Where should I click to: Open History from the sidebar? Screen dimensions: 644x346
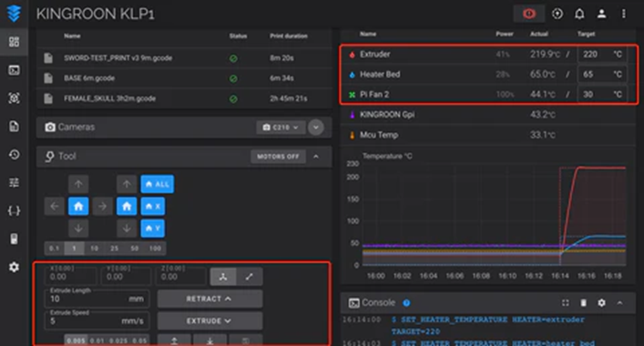(x=14, y=155)
